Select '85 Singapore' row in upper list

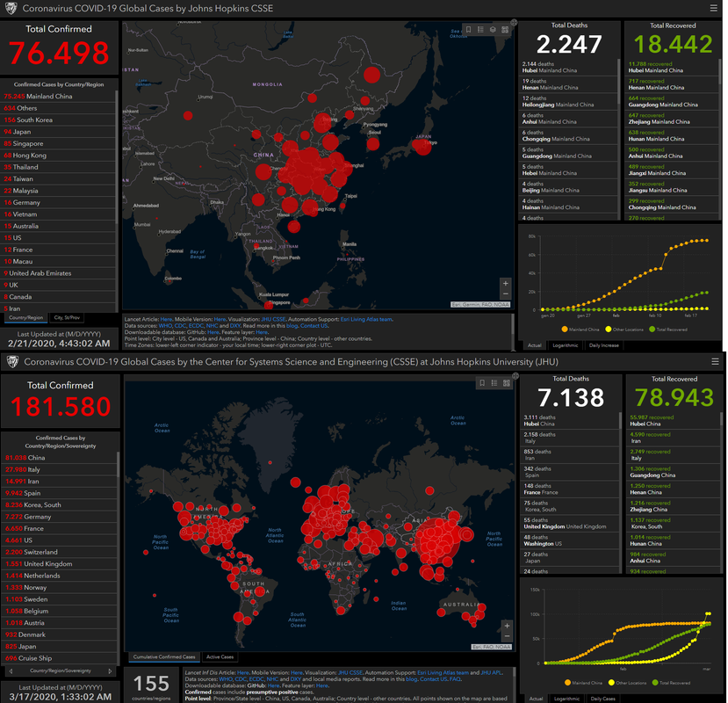(58, 143)
